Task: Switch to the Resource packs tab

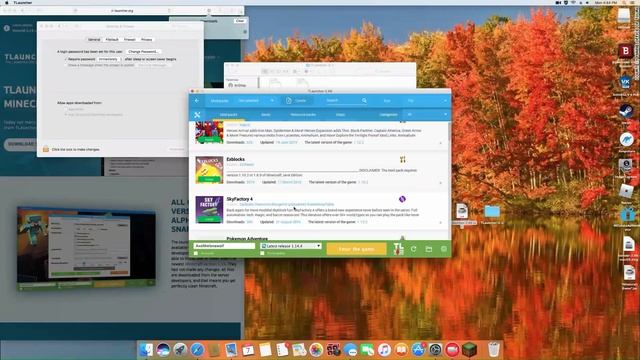Action: (303, 115)
